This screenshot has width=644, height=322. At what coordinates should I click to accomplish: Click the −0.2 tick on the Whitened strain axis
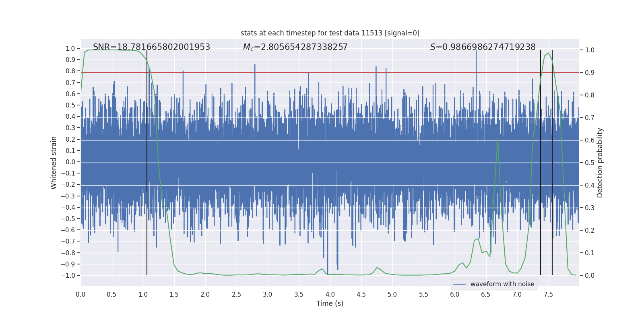click(68, 184)
